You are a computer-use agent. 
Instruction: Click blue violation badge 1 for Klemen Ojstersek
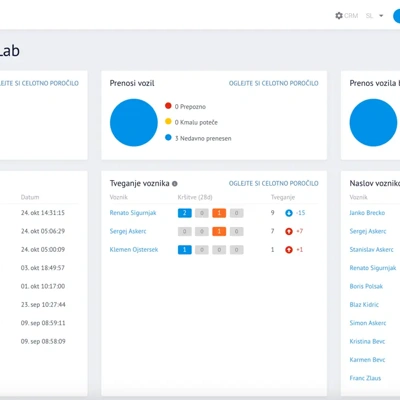[x=185, y=250]
